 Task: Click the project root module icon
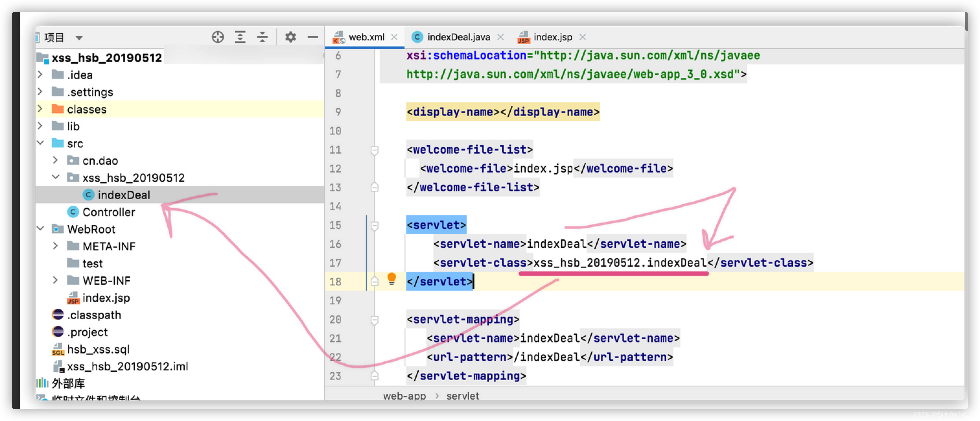(x=42, y=58)
